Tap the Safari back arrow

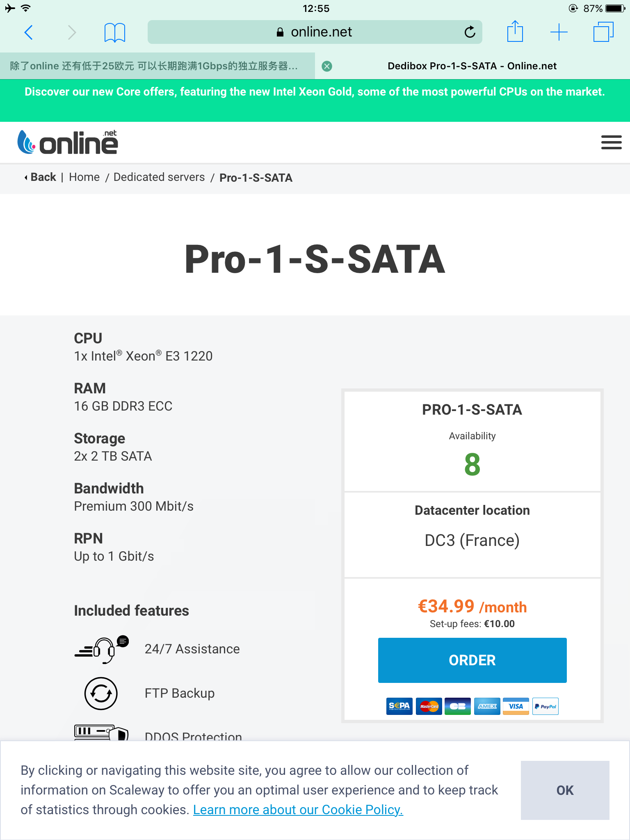pyautogui.click(x=29, y=32)
